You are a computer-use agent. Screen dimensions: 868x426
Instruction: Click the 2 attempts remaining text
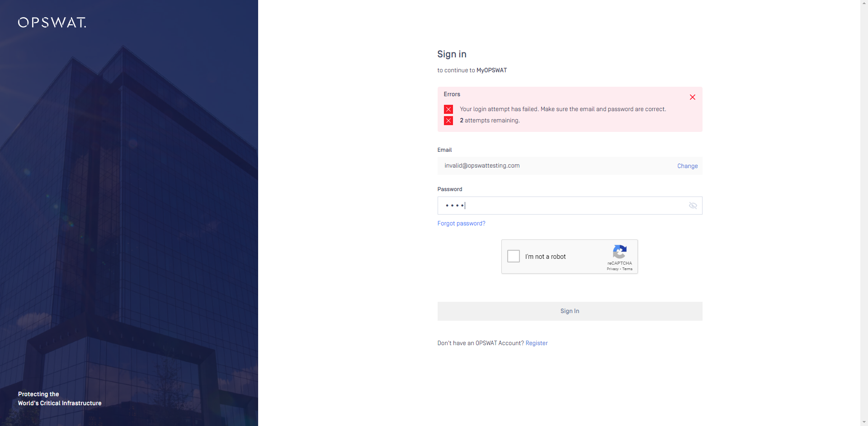(x=490, y=121)
